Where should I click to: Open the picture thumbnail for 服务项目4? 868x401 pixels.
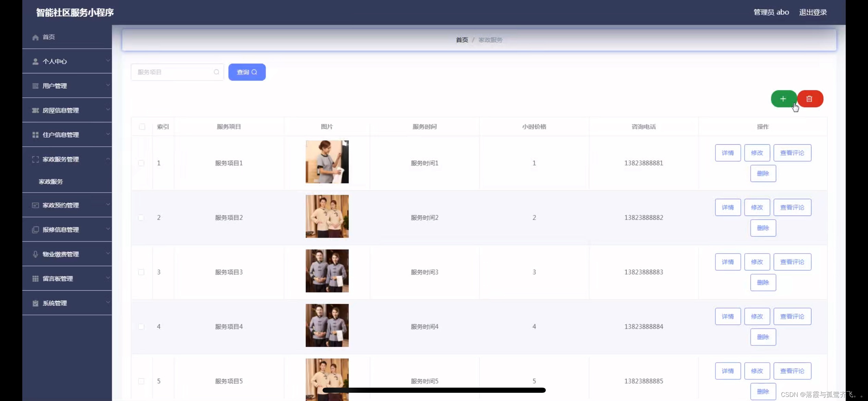pyautogui.click(x=327, y=325)
